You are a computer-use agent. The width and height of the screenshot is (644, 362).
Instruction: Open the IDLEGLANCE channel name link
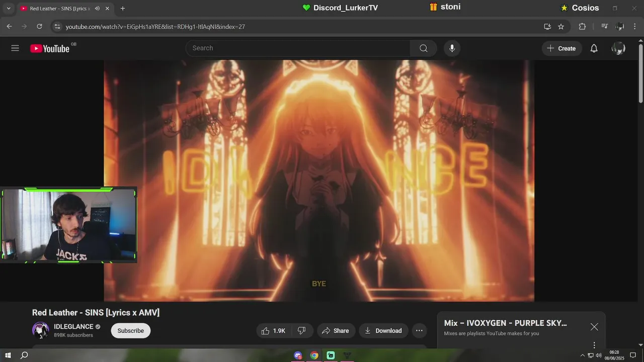point(73,327)
